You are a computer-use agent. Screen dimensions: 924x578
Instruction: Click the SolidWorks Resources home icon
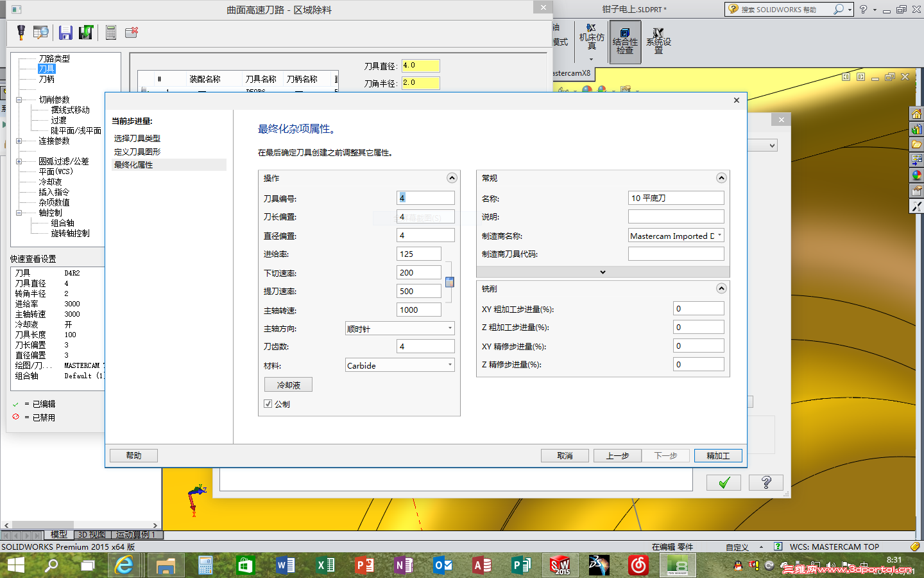[916, 114]
